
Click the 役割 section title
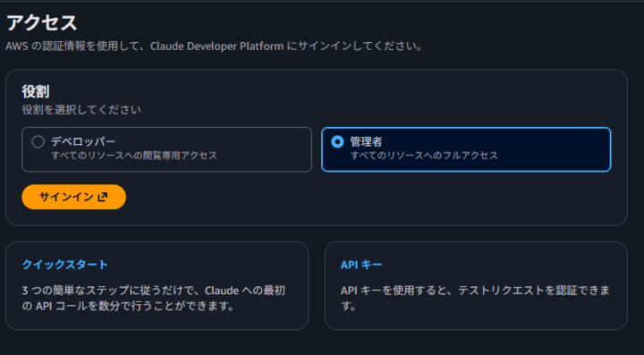pos(36,91)
